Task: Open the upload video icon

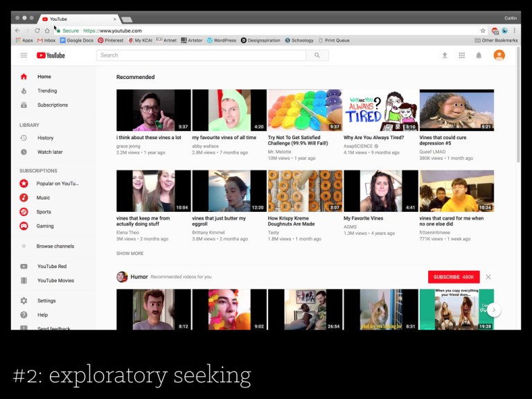Action: tap(445, 55)
